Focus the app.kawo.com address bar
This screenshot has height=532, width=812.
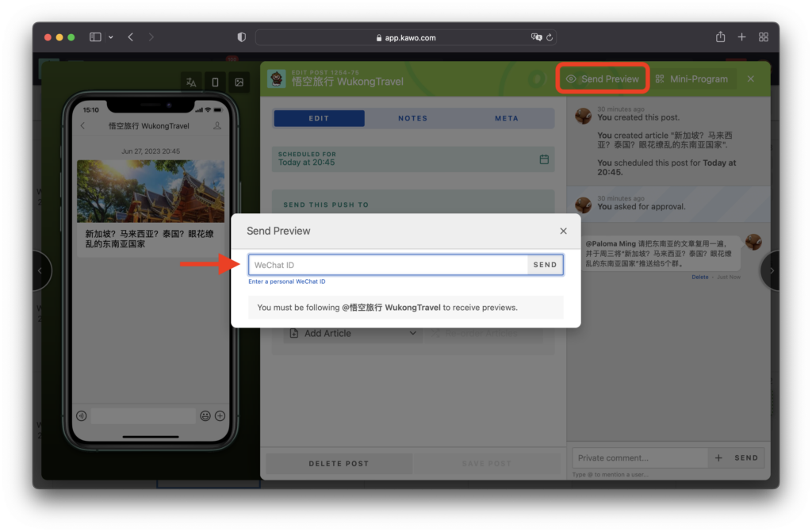pos(405,37)
